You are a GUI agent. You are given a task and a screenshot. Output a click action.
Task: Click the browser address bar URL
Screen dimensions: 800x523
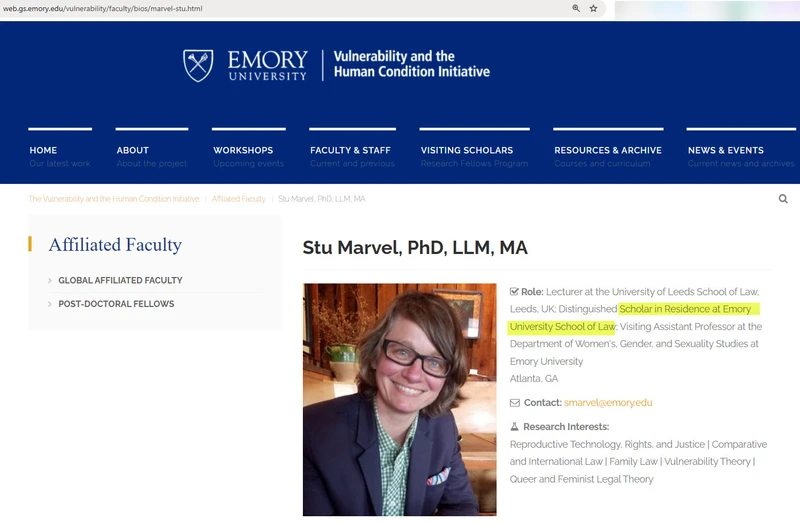click(103, 8)
